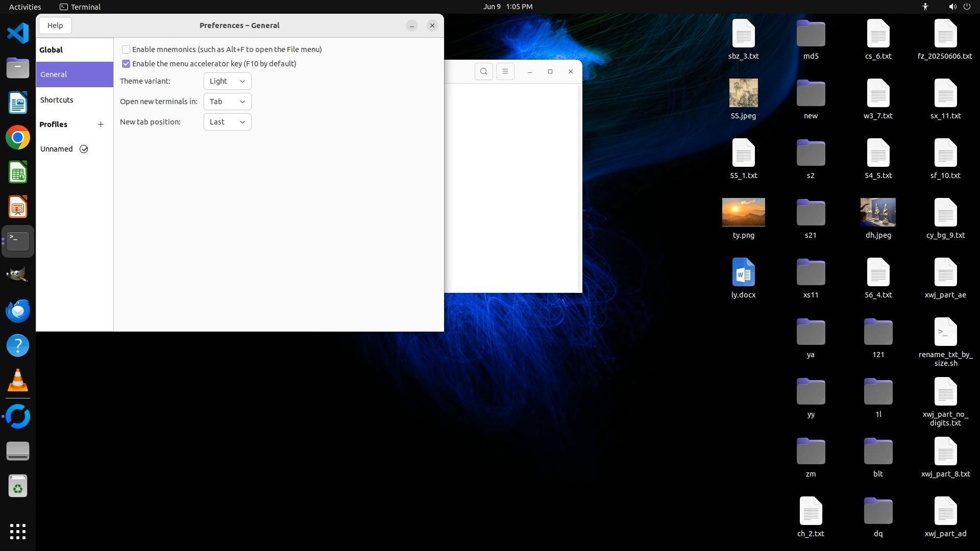Expand the New tab position dropdown
This screenshot has height=551, width=980.
point(227,122)
